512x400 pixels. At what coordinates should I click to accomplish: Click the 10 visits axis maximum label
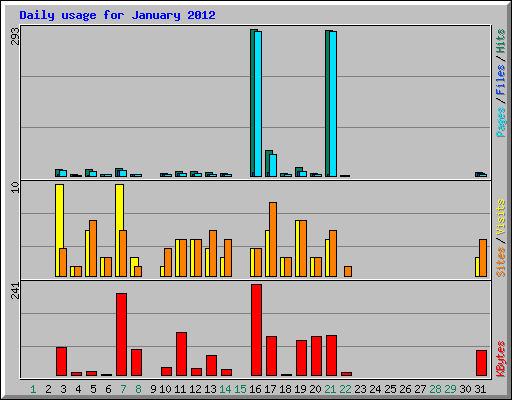15,187
